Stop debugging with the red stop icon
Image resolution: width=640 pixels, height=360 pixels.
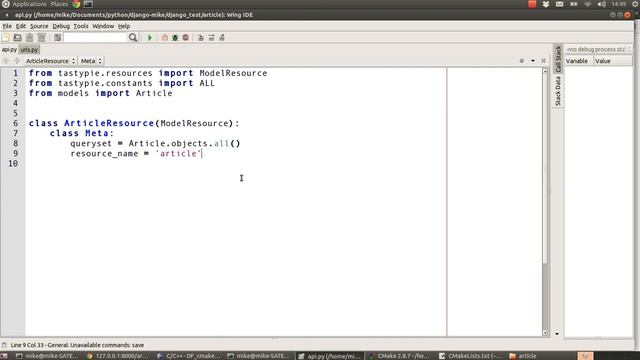point(186,38)
